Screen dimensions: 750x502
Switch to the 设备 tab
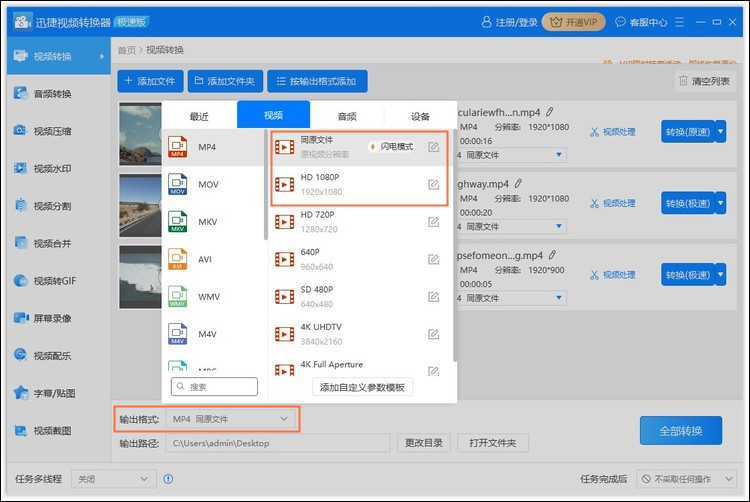click(x=420, y=116)
